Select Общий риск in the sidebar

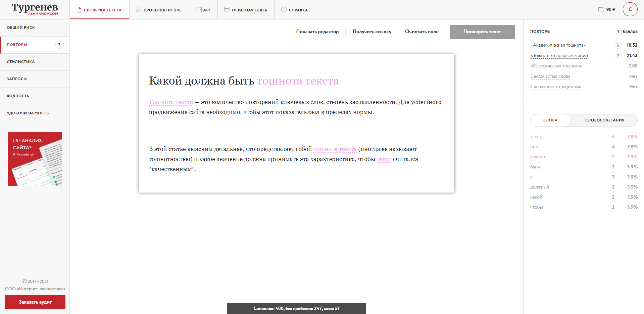coord(21,28)
